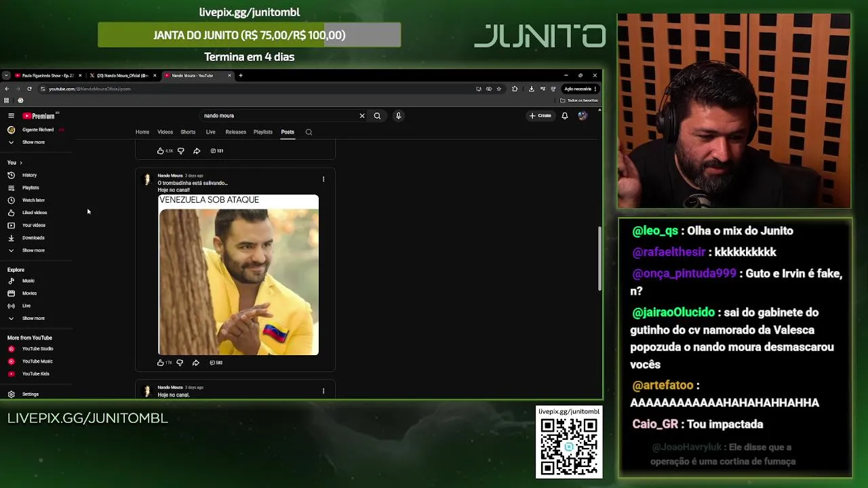The image size is (868, 488).
Task: Click the Create button
Action: [540, 116]
